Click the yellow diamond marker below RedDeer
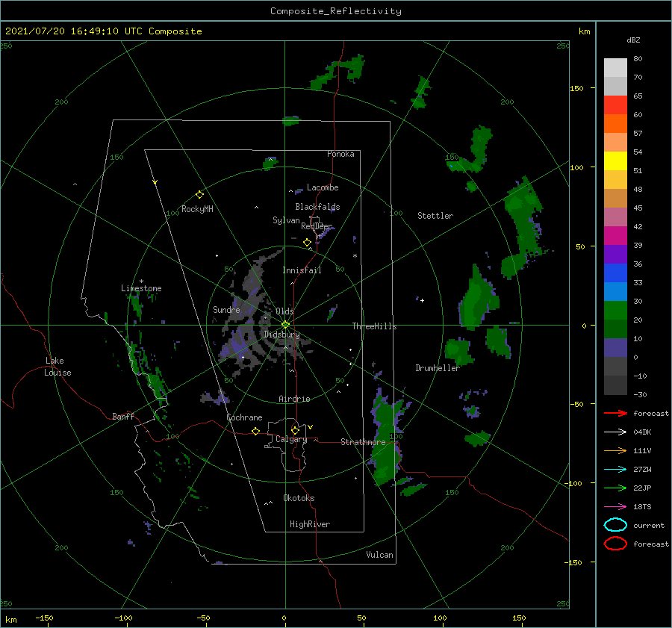Image resolution: width=672 pixels, height=628 pixels. (308, 243)
